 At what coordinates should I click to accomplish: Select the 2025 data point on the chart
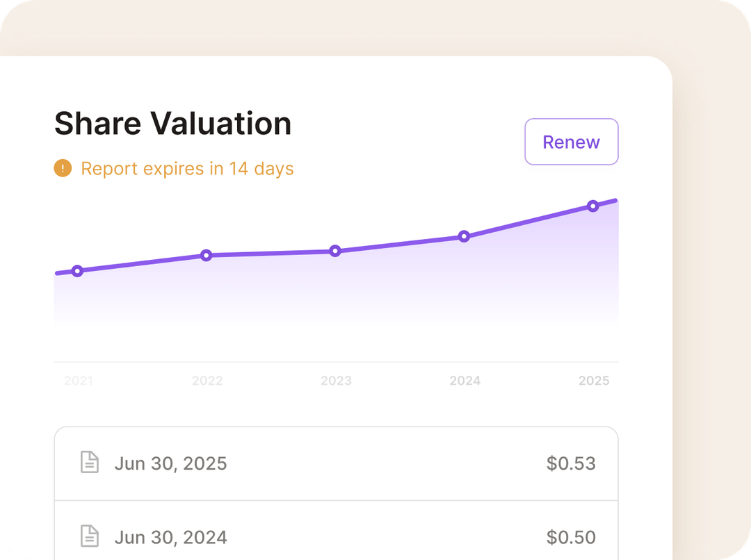point(593,206)
